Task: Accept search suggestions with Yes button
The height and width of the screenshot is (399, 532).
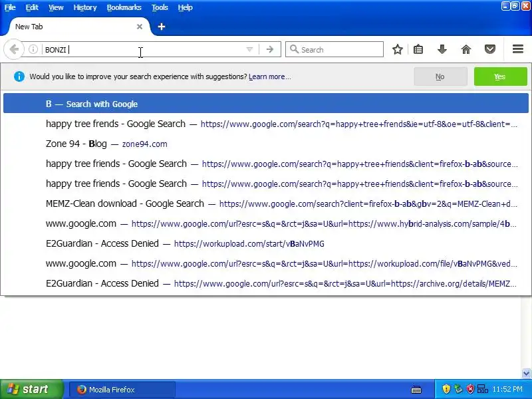Action: tap(500, 76)
